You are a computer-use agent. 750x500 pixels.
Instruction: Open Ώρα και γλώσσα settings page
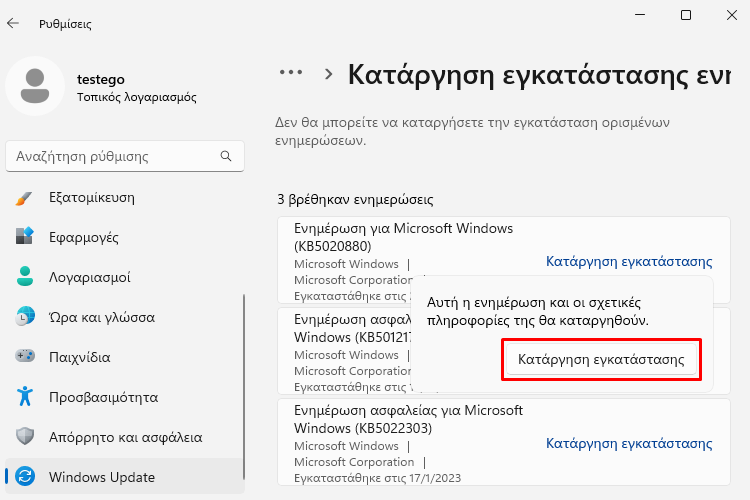(125, 317)
